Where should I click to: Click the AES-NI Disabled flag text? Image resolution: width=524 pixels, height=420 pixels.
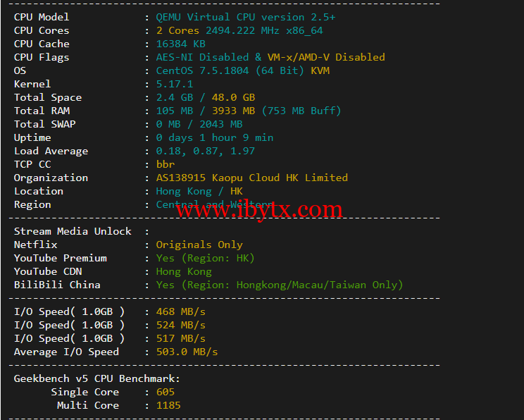click(202, 57)
